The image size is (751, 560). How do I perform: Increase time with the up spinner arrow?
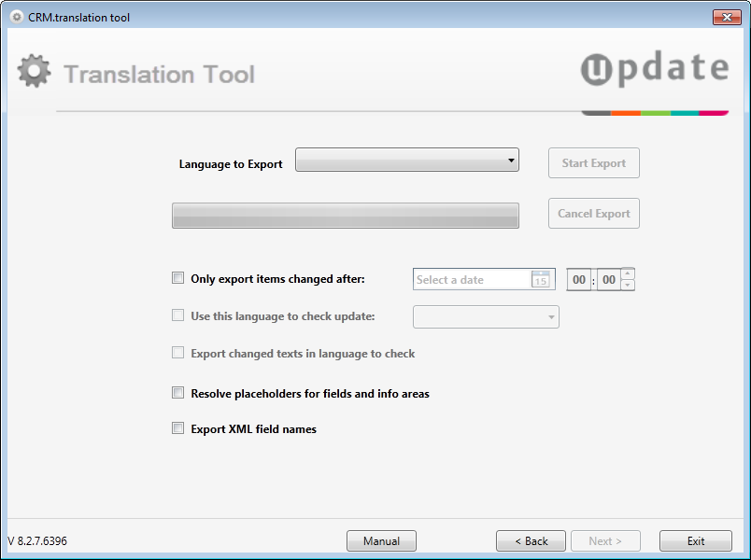point(628,273)
